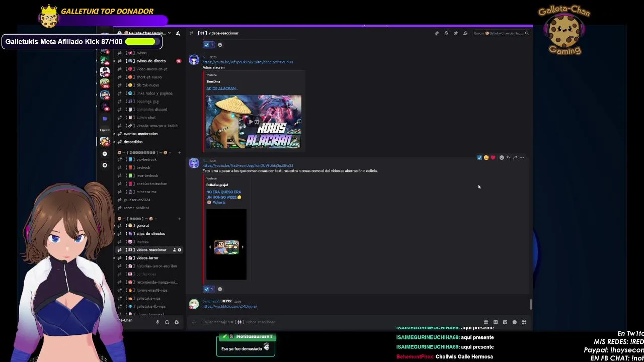
Task: Reply to hovered message arrow icon
Action: (x=508, y=157)
